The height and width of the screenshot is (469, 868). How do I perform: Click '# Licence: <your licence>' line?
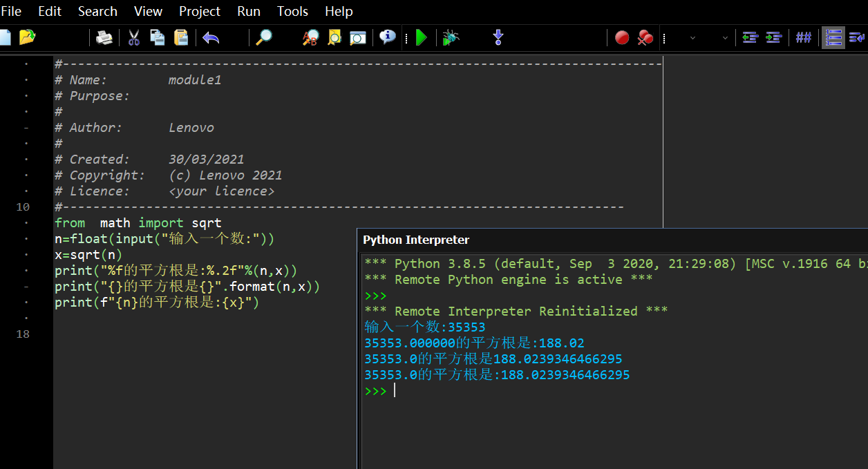pyautogui.click(x=164, y=191)
